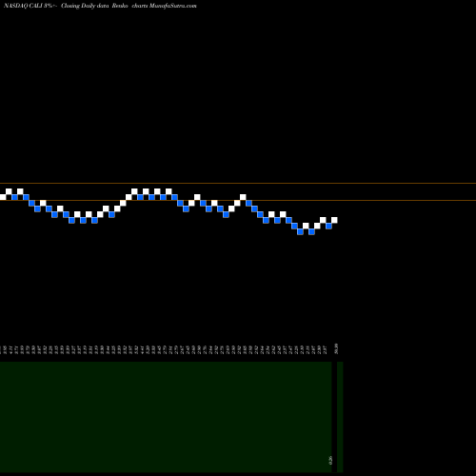Select the upper orange horizontal price line

click(x=238, y=183)
